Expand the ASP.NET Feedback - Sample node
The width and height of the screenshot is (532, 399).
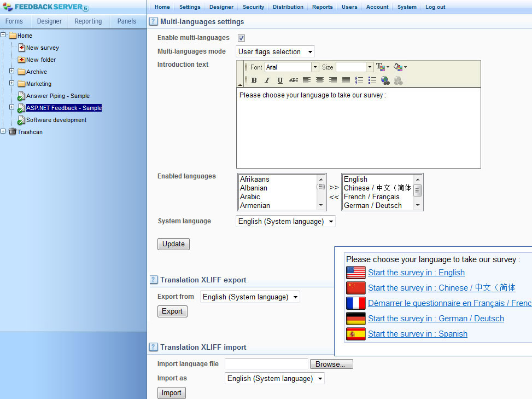12,107
